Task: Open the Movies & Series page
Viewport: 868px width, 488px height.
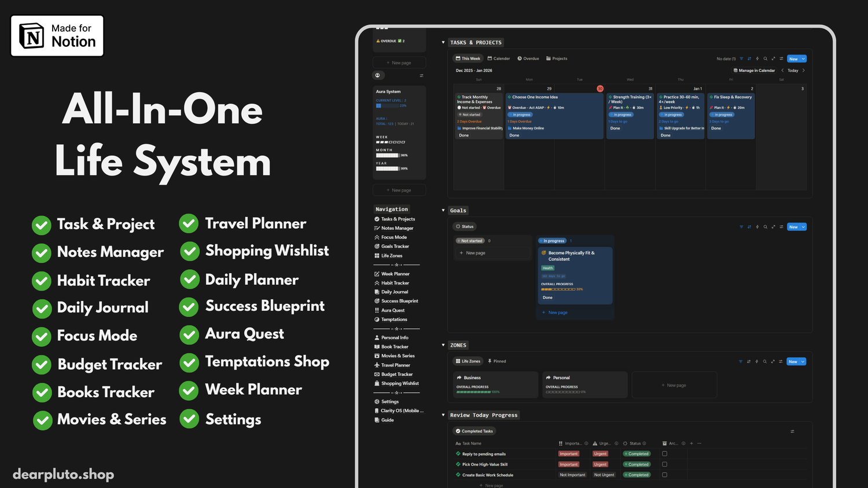Action: click(x=395, y=356)
